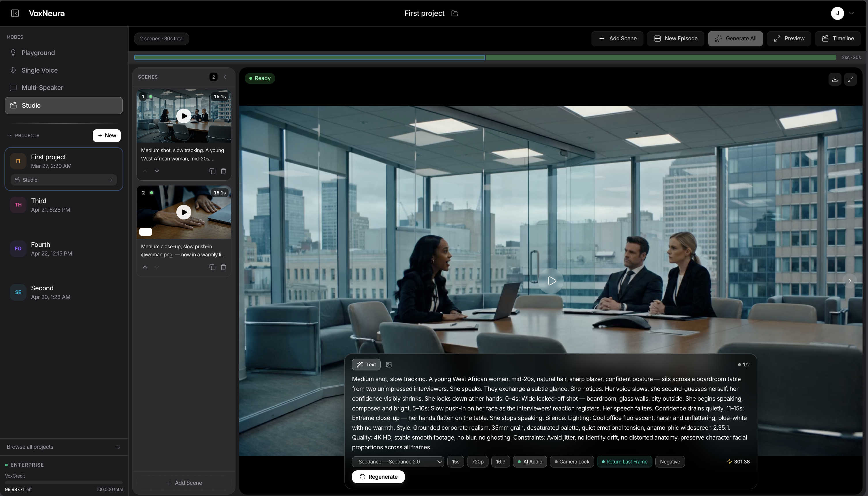868x496 pixels.
Task: Open Studio link under First project
Action: [x=64, y=180]
